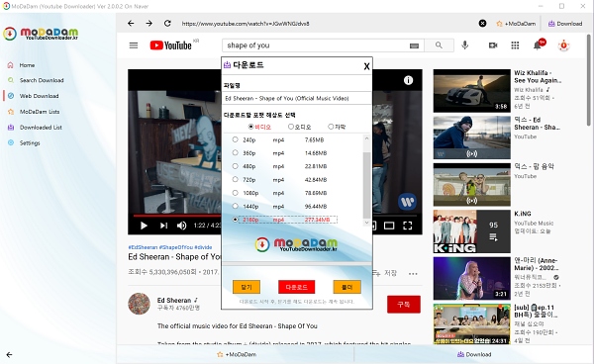This screenshot has width=594, height=364.
Task: Open the YouTube apps grid icon
Action: click(515, 45)
